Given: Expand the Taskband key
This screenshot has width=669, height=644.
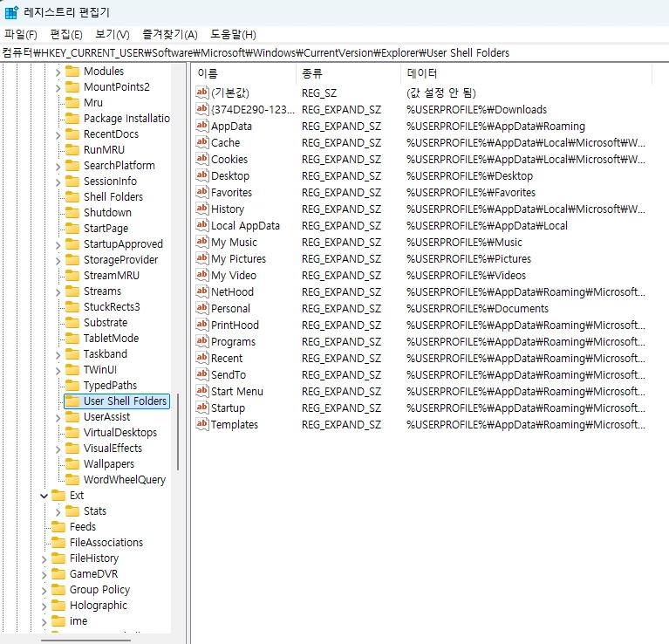Looking at the screenshot, I should (58, 355).
